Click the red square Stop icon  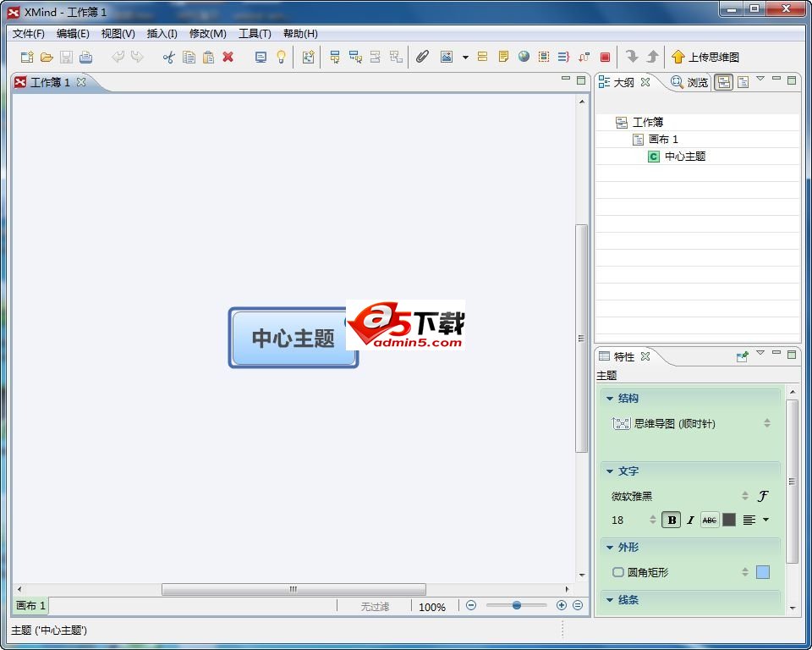605,57
